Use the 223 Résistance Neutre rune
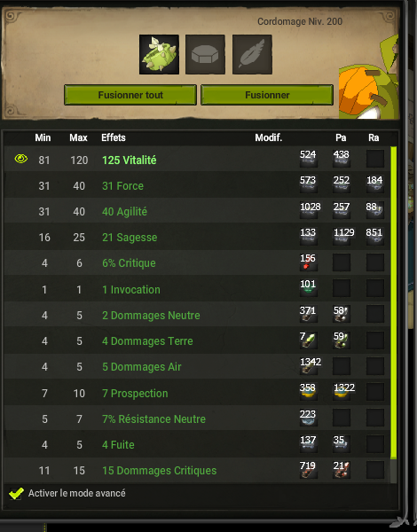The image size is (417, 532). point(309,418)
